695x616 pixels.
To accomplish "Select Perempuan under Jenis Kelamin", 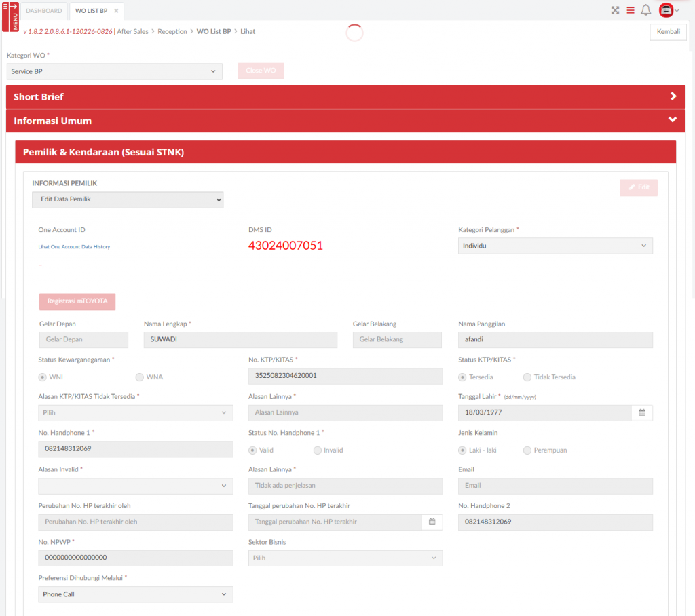I will click(527, 450).
